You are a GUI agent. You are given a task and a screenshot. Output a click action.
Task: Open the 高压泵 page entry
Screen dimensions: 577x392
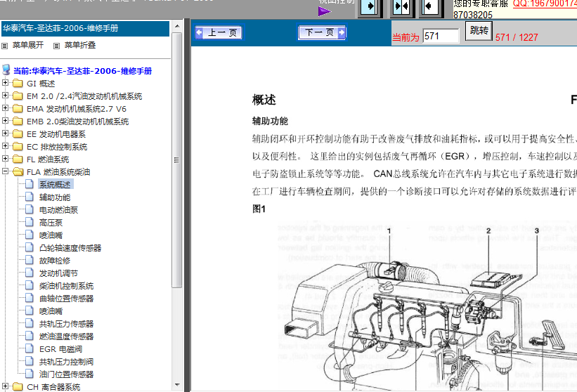click(51, 223)
